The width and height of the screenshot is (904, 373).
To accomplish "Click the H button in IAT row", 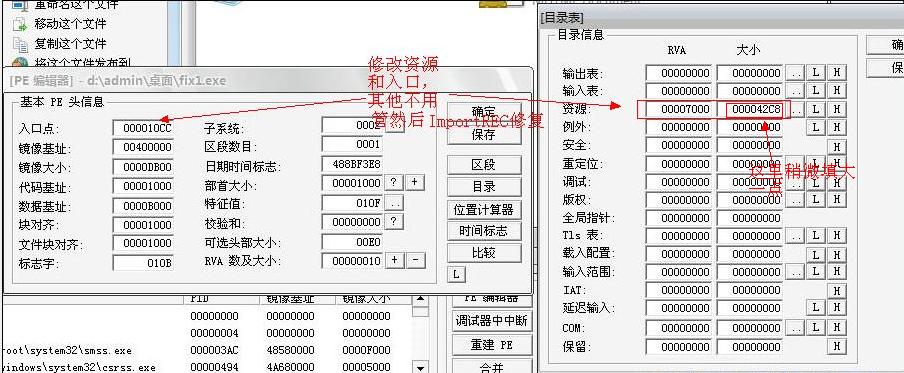I will pyautogui.click(x=836, y=290).
